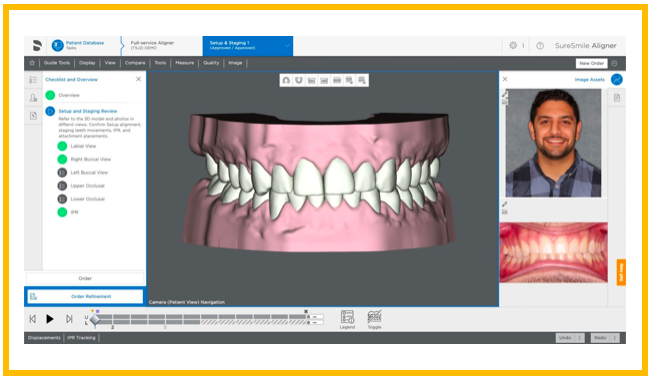Switch to the IPR Tracking tab
This screenshot has width=650, height=379.
coord(81,338)
